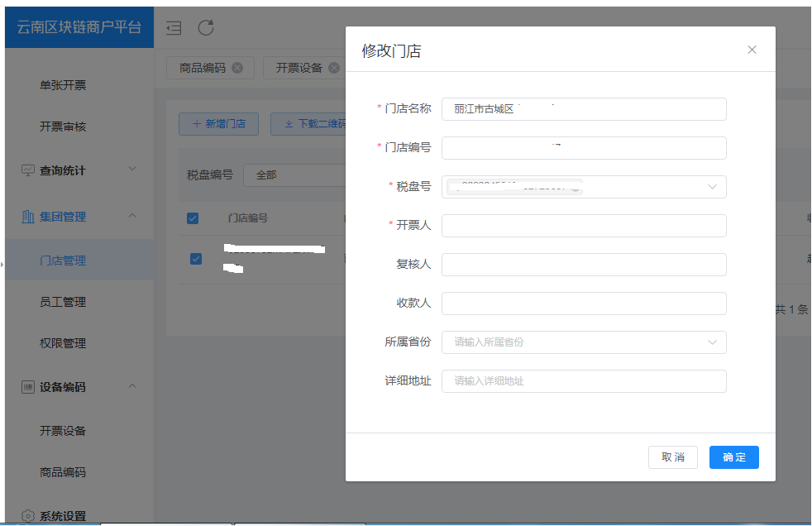Click the 共 1 条 pagination total text
812x526 pixels.
pyautogui.click(x=791, y=309)
